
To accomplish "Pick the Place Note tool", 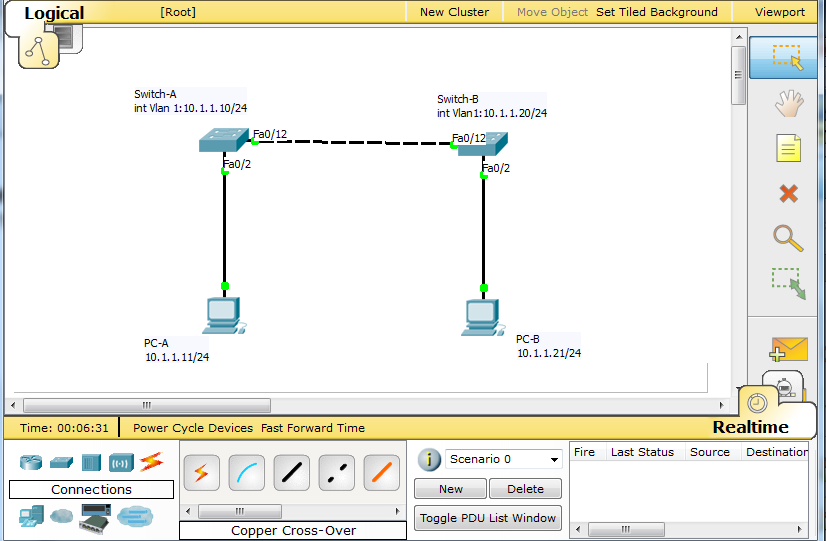I will [x=788, y=148].
